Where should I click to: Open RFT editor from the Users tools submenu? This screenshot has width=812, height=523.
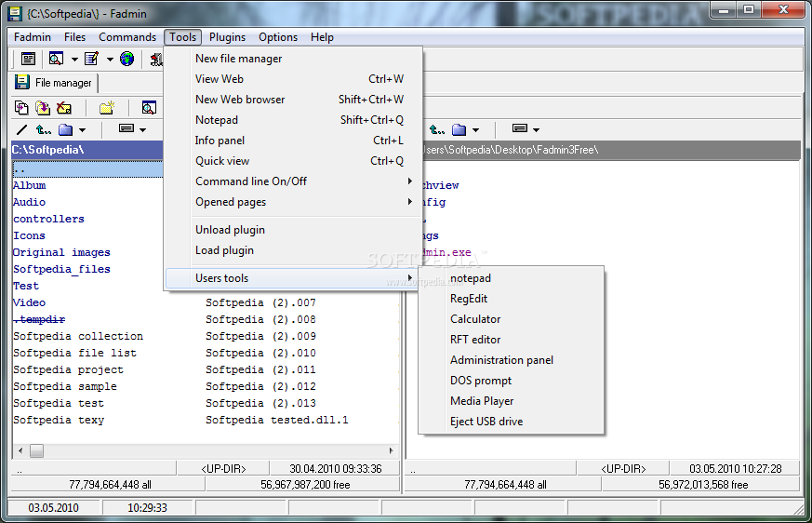click(x=512, y=340)
